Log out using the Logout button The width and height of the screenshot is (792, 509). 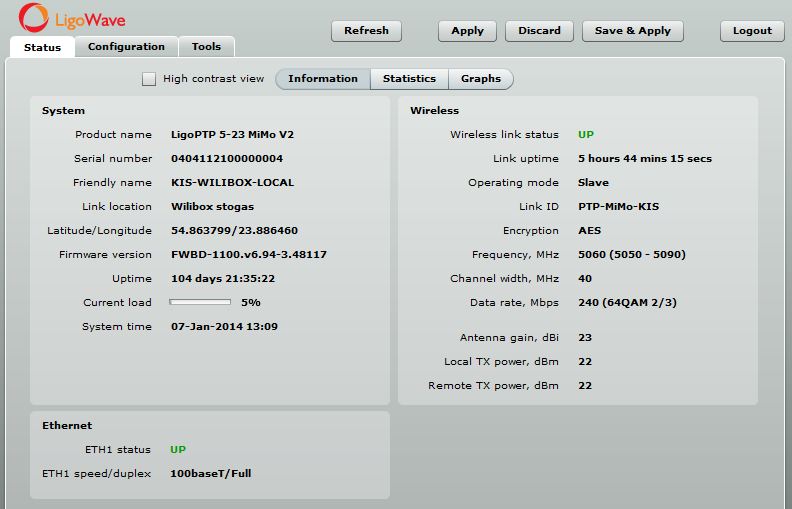pyautogui.click(x=752, y=31)
